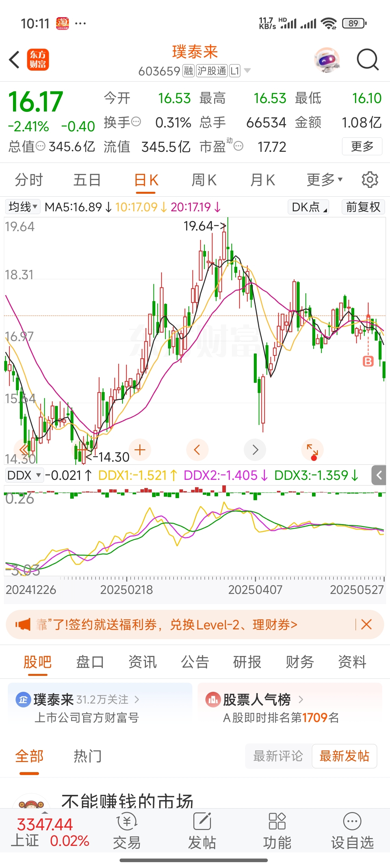Viewport: 390px width, 868px height.
Task: Open stock search magnifier icon
Action: pyautogui.click(x=368, y=59)
